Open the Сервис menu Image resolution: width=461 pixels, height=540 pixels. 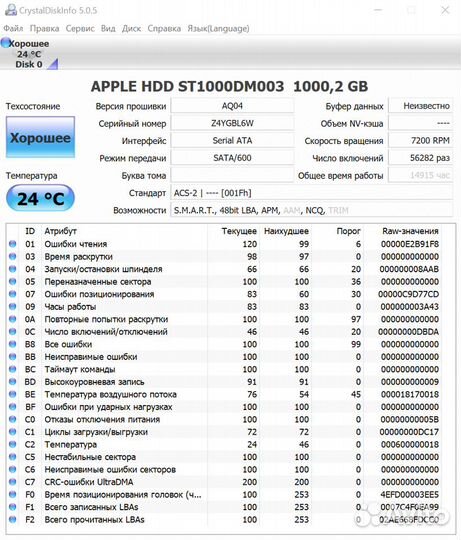pos(80,28)
